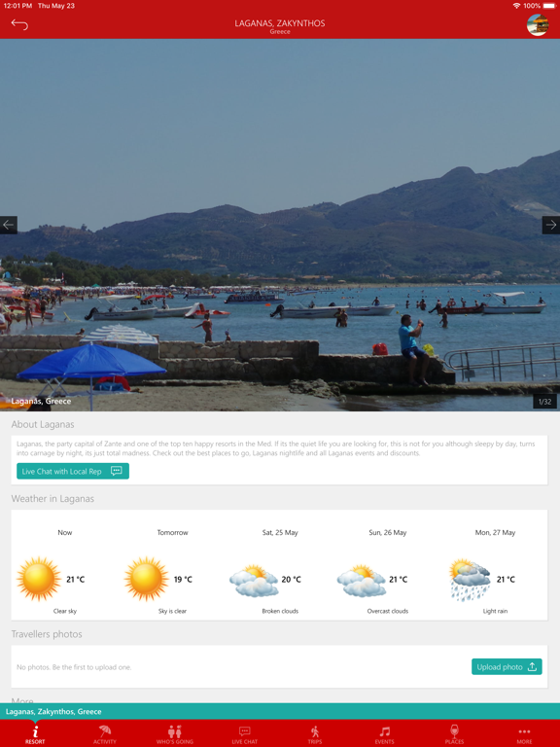Tap the Wi-Fi icon in status bar
The image size is (560, 747).
(x=516, y=6)
